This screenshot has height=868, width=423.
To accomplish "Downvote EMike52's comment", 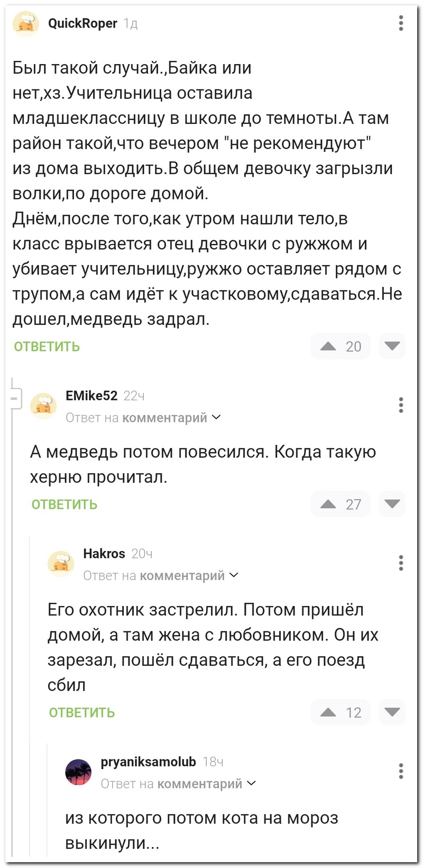I will pyautogui.click(x=392, y=504).
